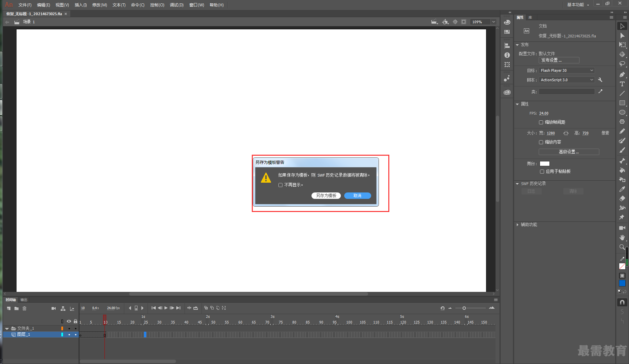Click the new layer icon in timeline
Image resolution: width=629 pixels, height=364 pixels.
click(x=9, y=308)
